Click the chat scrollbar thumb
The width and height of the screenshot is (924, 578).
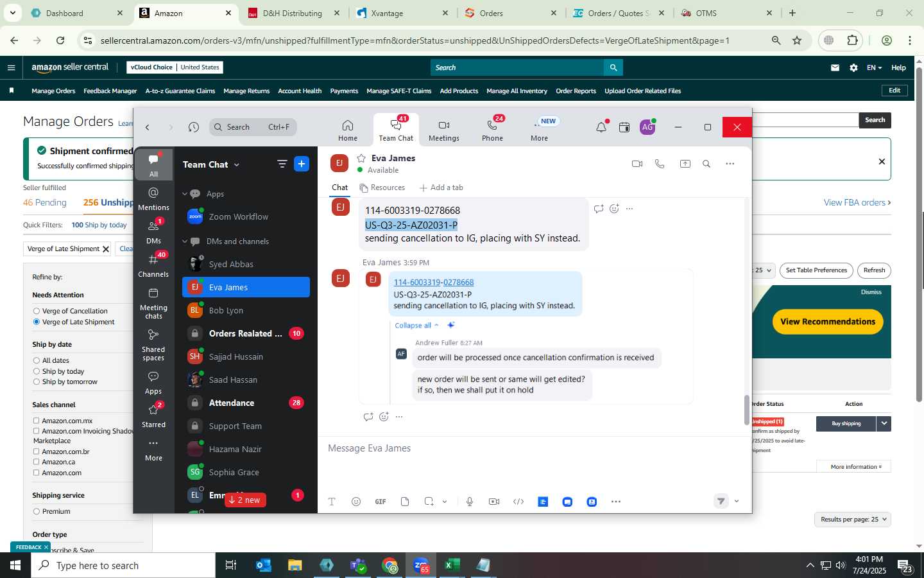(746, 410)
